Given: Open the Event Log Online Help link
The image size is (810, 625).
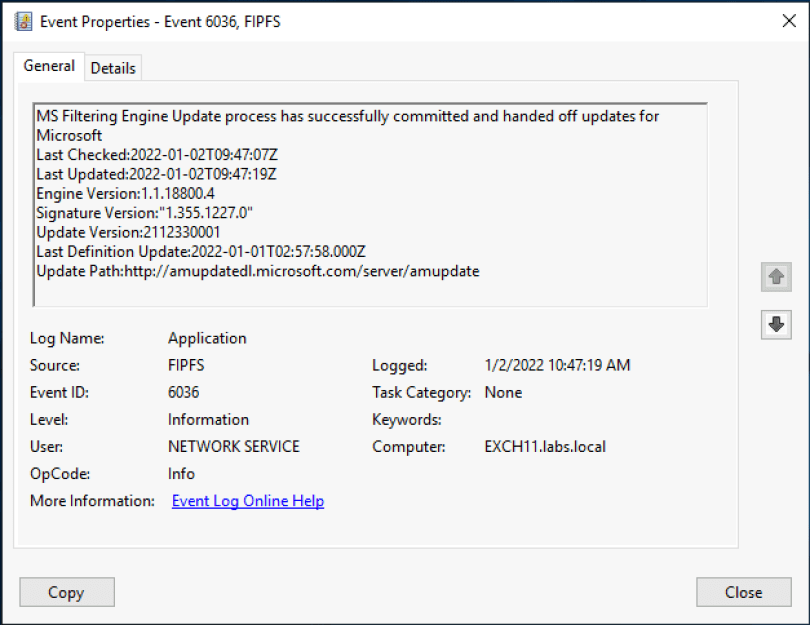Looking at the screenshot, I should click(248, 501).
